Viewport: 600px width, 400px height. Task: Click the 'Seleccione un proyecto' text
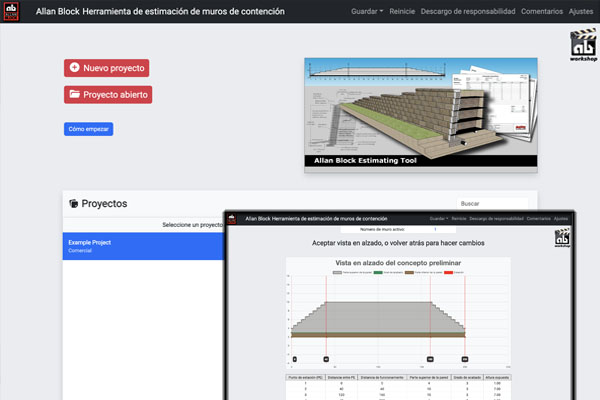coord(192,225)
